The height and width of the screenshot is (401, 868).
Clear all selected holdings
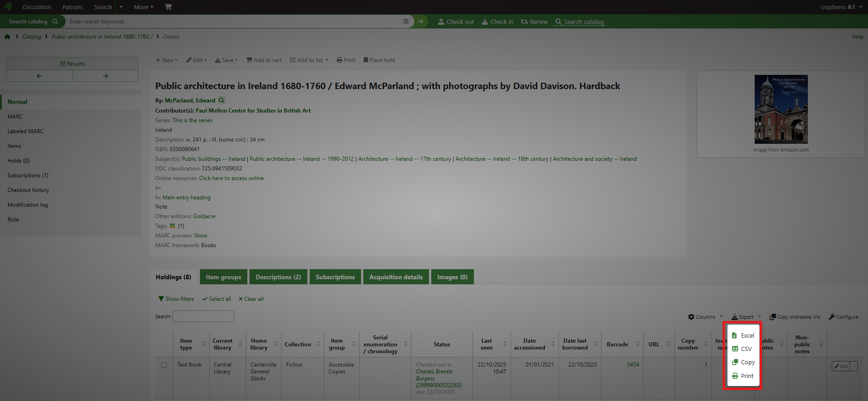click(x=251, y=299)
